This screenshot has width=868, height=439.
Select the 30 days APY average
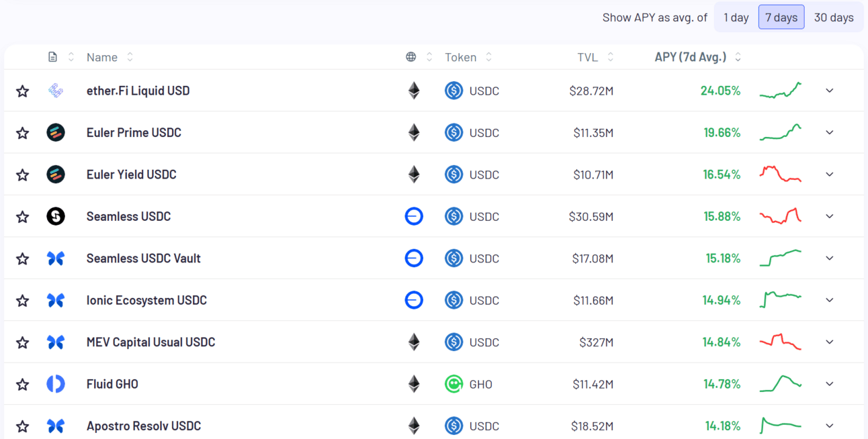click(834, 17)
